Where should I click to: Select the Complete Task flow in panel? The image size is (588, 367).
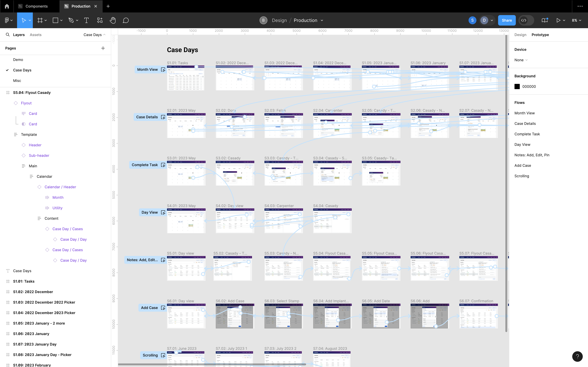coord(527,134)
